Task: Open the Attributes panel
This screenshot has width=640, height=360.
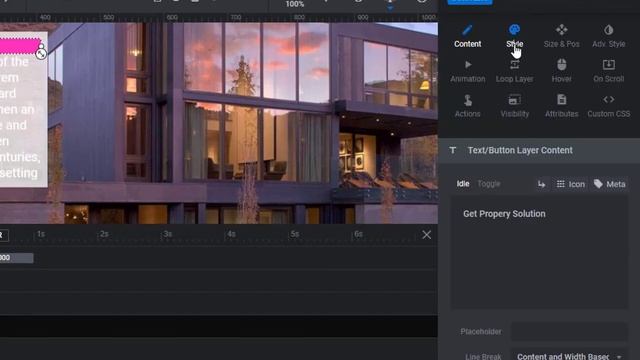Action: (561, 106)
